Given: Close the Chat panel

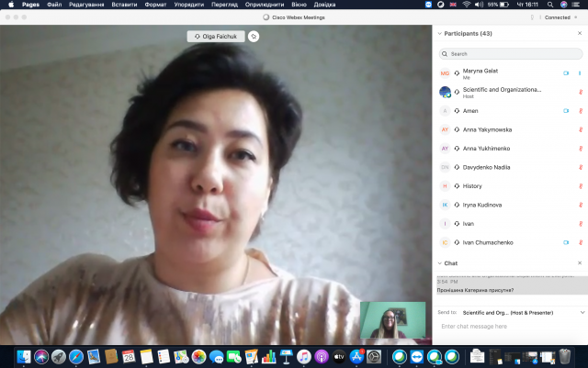Looking at the screenshot, I should click(580, 263).
